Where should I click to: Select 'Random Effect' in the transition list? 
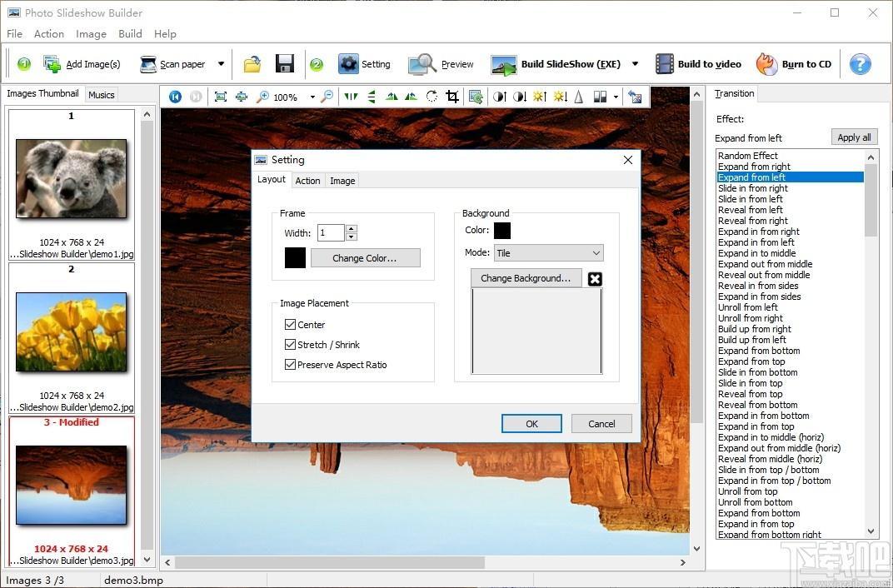748,156
